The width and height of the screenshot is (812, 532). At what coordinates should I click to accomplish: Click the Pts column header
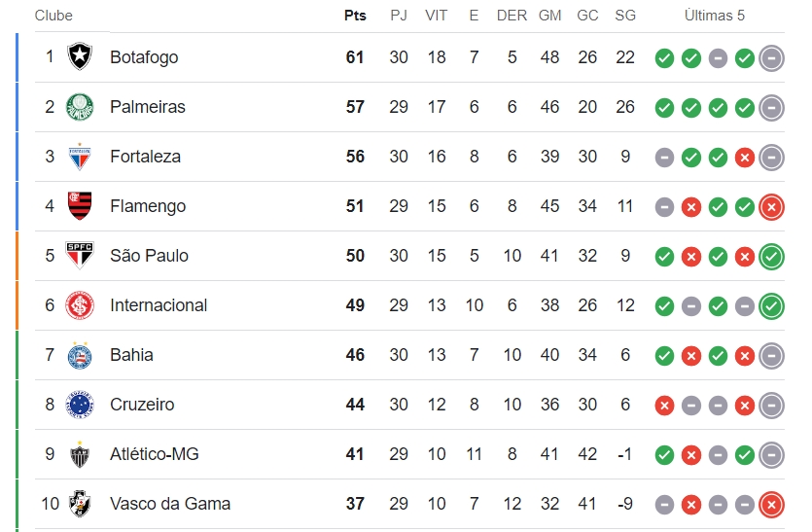pyautogui.click(x=355, y=16)
